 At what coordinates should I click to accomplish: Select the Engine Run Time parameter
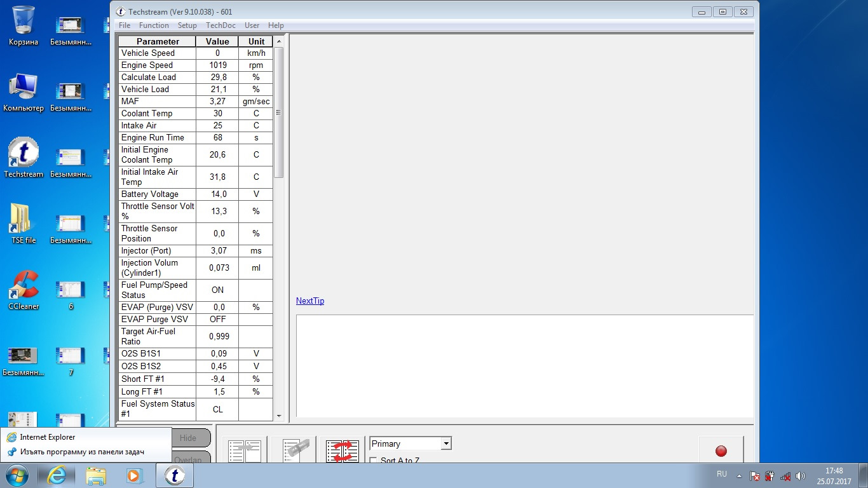158,138
